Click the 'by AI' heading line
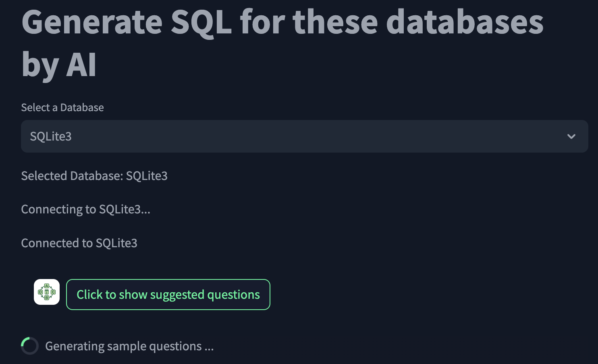The width and height of the screenshot is (598, 364). (x=59, y=65)
